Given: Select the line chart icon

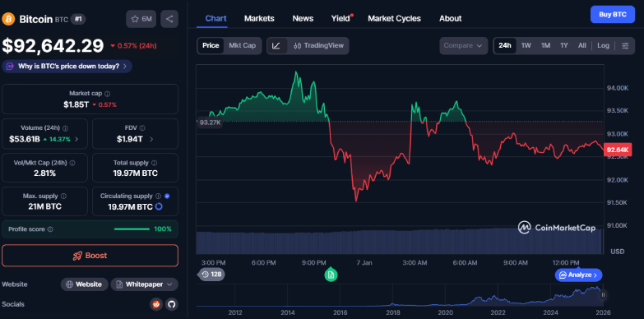Looking at the screenshot, I should click(x=276, y=45).
